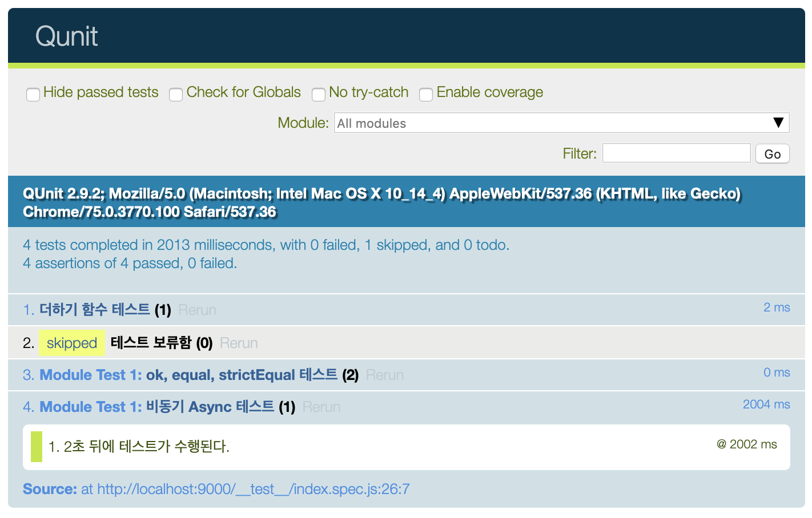Rerun the ok, equal, strictEqual test
812x518 pixels.
(384, 375)
